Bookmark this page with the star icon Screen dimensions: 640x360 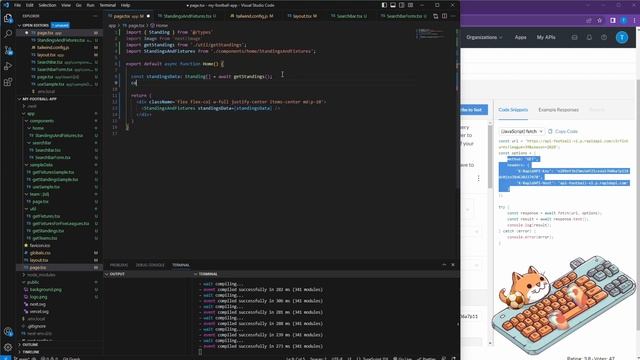(599, 20)
